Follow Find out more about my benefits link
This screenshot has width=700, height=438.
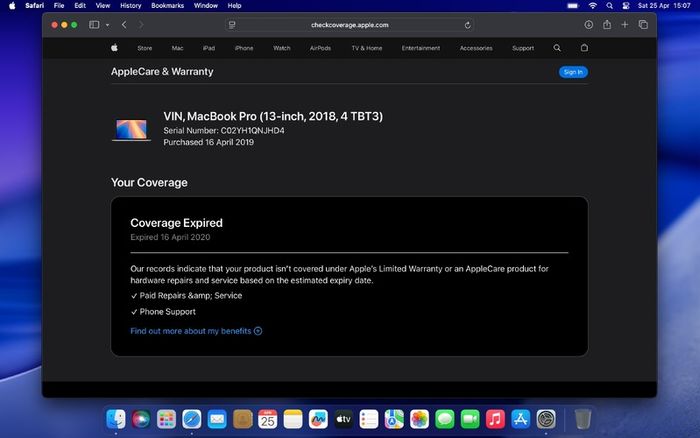pos(196,331)
